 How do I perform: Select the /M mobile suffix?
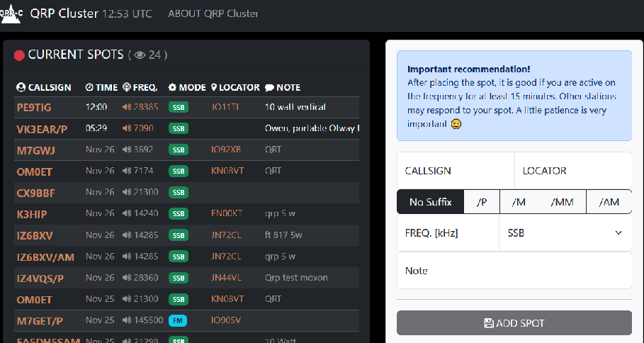519,202
